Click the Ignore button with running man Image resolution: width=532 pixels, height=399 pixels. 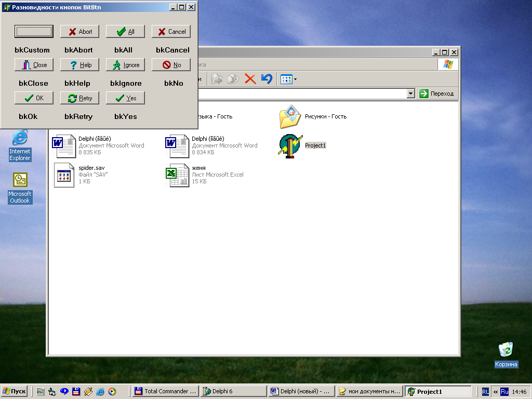click(x=125, y=65)
